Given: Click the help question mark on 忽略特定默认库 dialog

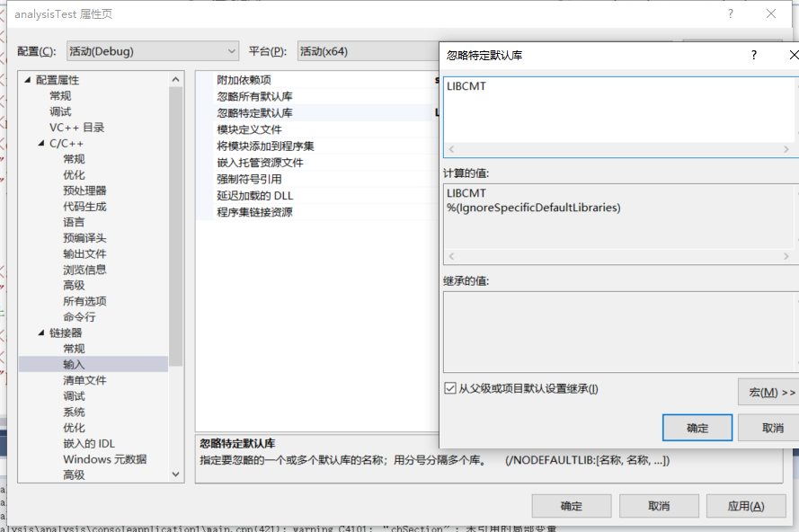Looking at the screenshot, I should (753, 55).
